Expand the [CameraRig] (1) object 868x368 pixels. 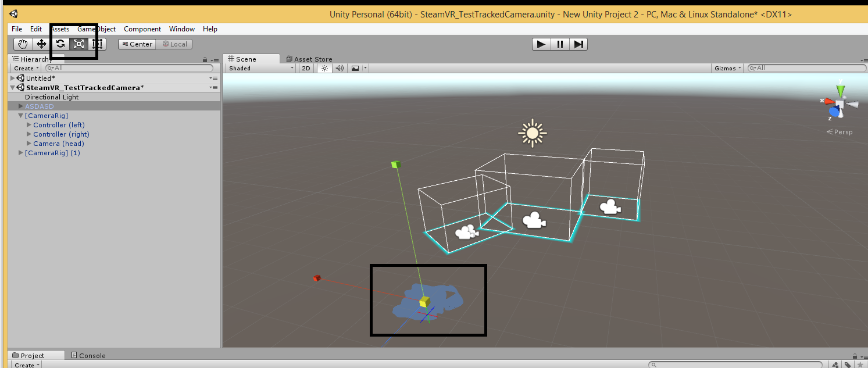pyautogui.click(x=21, y=153)
